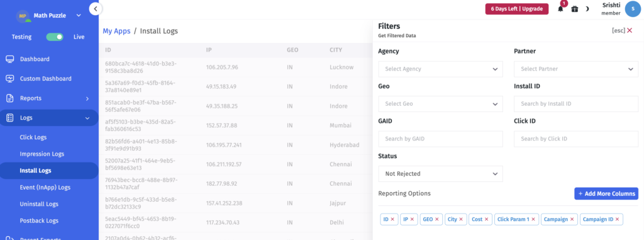644x240 pixels.
Task: Go to Click Logs
Action: tap(33, 137)
